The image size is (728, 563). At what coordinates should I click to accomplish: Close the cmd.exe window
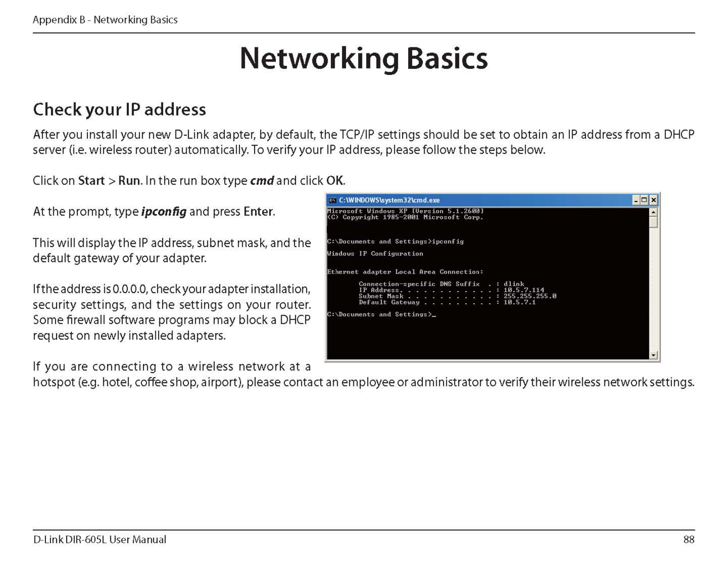tap(654, 200)
